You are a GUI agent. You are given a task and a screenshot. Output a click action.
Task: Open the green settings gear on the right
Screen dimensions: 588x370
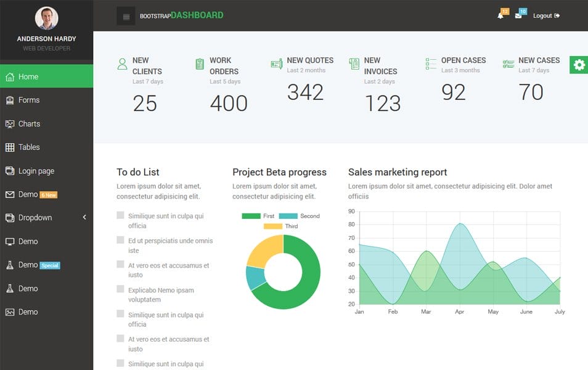coord(578,65)
